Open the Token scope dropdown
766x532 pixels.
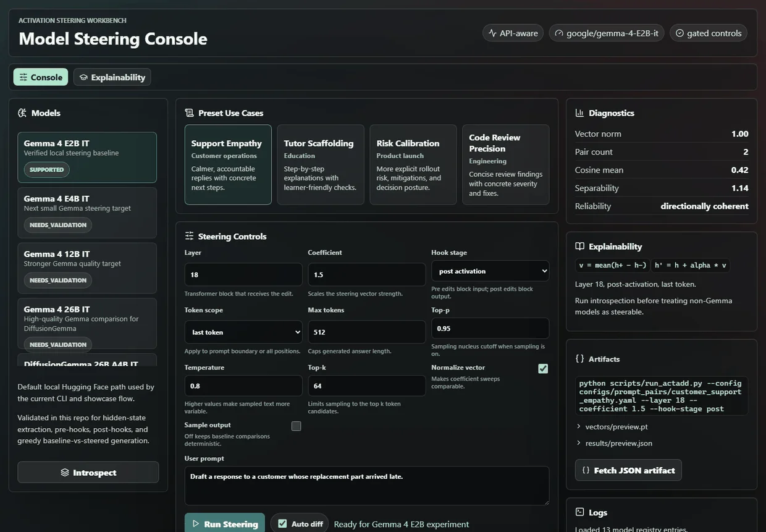pyautogui.click(x=243, y=332)
